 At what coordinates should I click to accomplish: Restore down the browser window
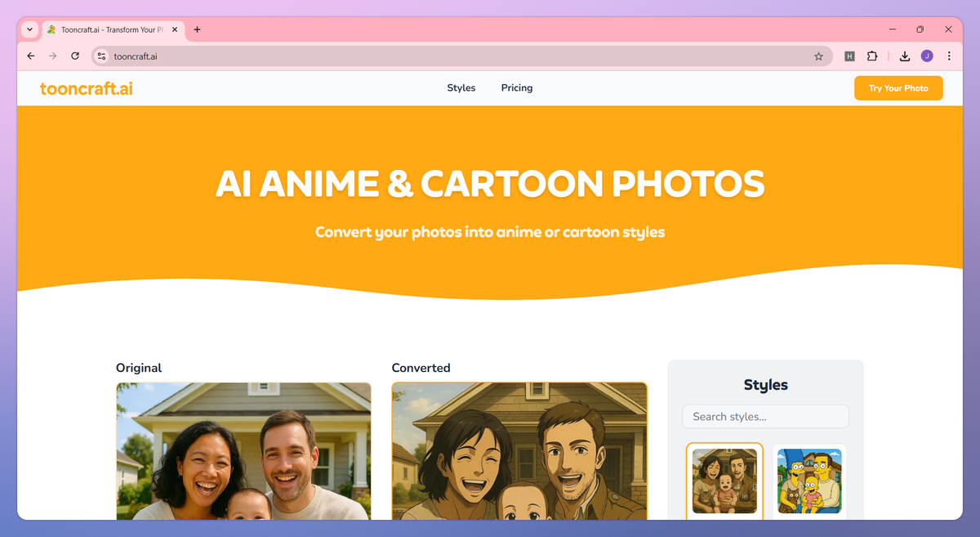click(920, 29)
